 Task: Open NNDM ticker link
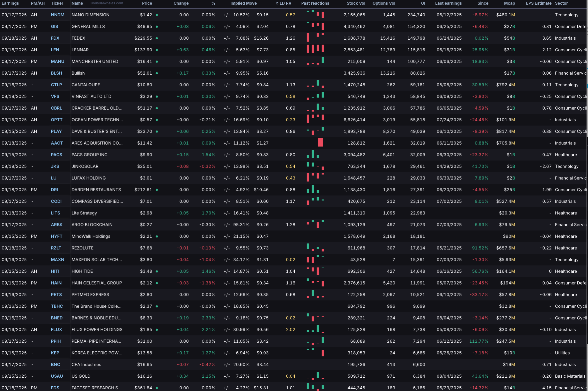58,15
